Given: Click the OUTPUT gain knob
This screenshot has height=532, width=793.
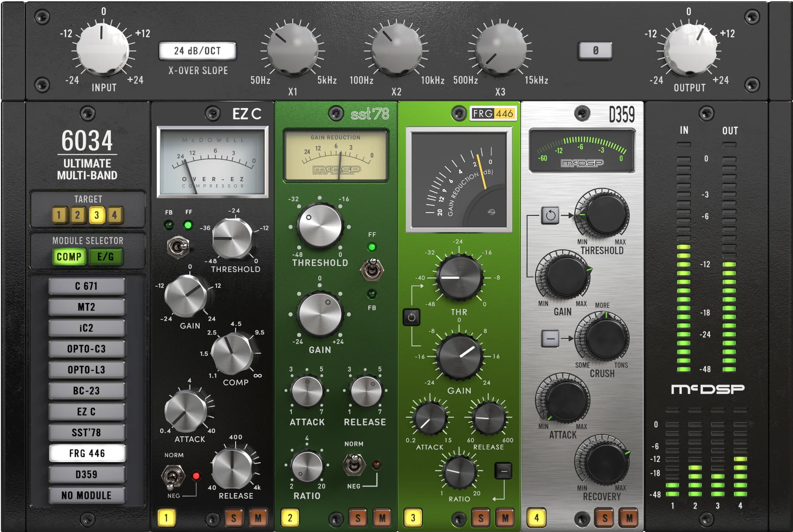Looking at the screenshot, I should coord(689,49).
